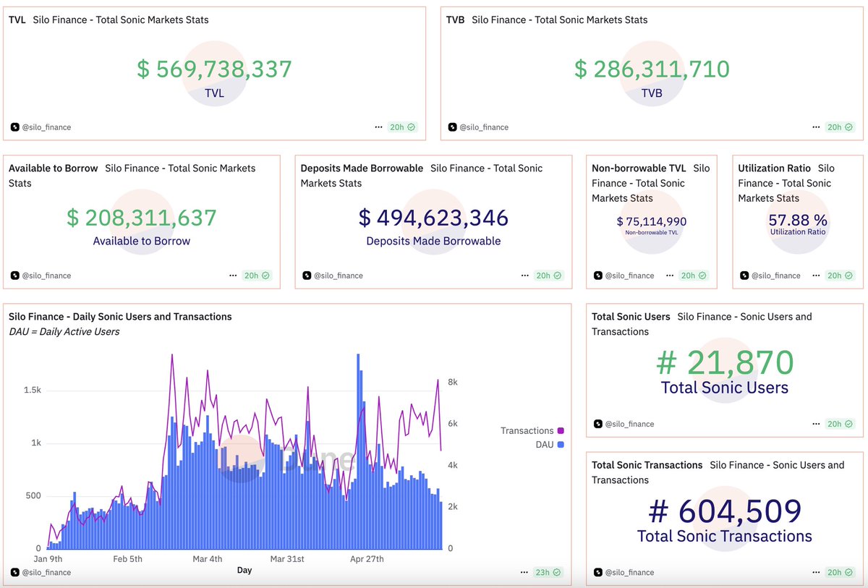Open the Utilization Ratio title link

[x=775, y=168]
